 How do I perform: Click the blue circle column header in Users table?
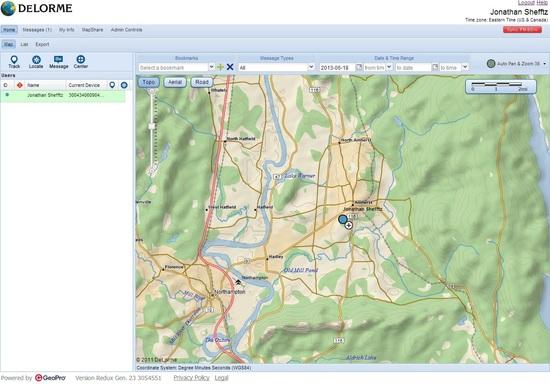pyautogui.click(x=124, y=85)
